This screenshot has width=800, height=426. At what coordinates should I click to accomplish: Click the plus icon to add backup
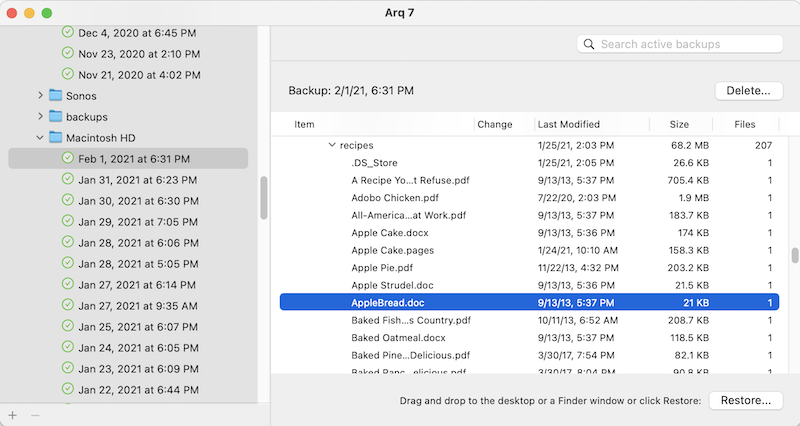pyautogui.click(x=12, y=414)
